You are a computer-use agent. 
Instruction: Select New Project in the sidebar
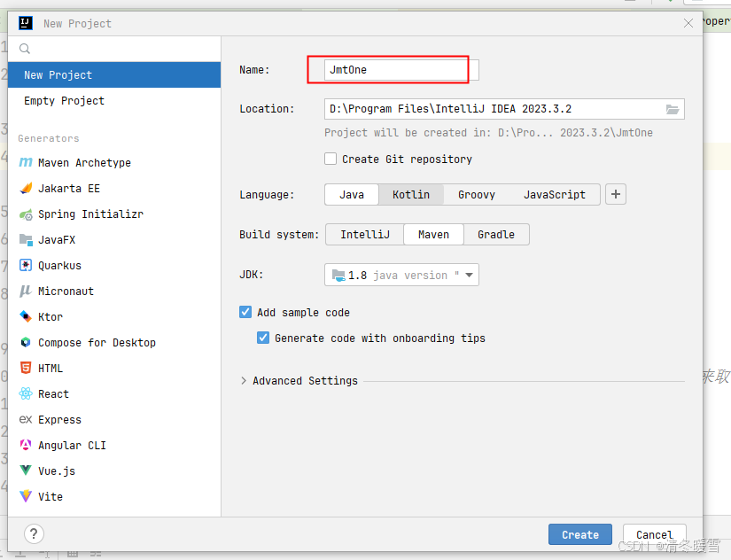pos(114,75)
